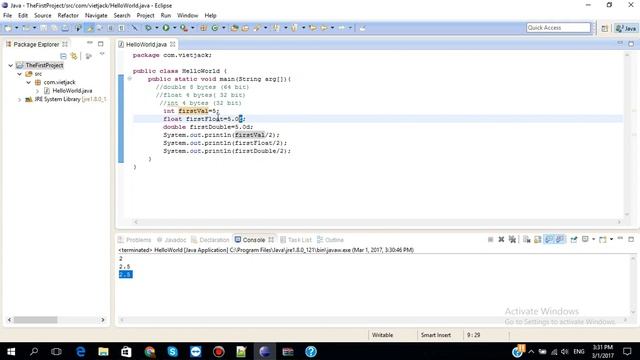Screen dimensions: 640x360
Task: Click Remove Launch in console toolbar
Action: point(501,240)
